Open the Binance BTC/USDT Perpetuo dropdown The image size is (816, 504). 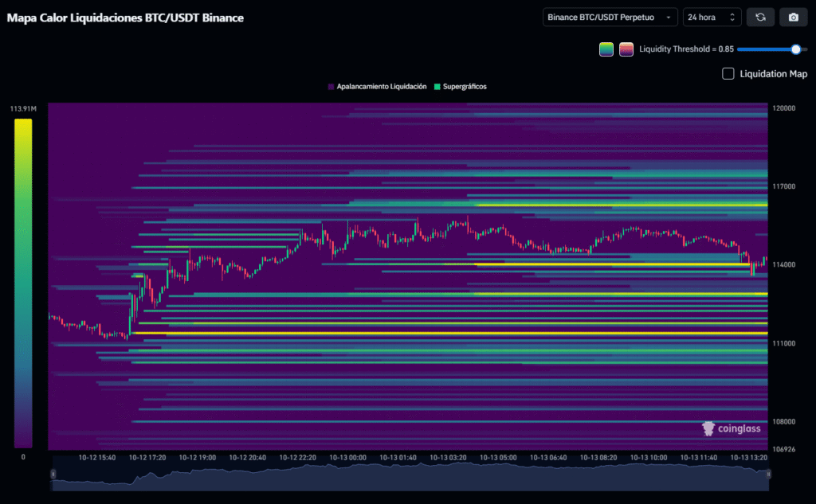point(610,17)
